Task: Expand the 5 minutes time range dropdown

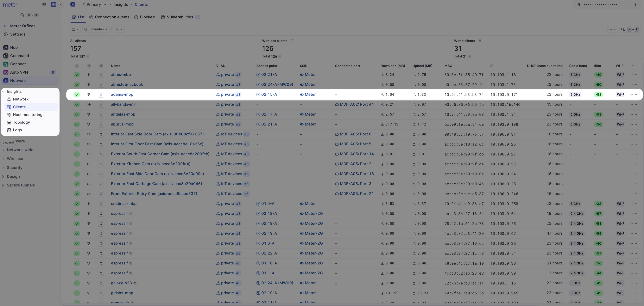Action: click(96, 29)
